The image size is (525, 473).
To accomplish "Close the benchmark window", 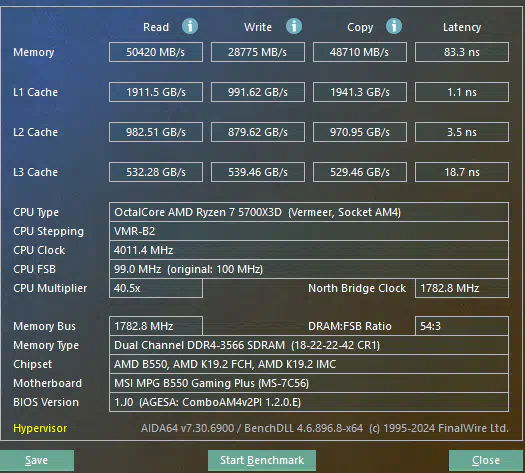I will click(x=486, y=460).
